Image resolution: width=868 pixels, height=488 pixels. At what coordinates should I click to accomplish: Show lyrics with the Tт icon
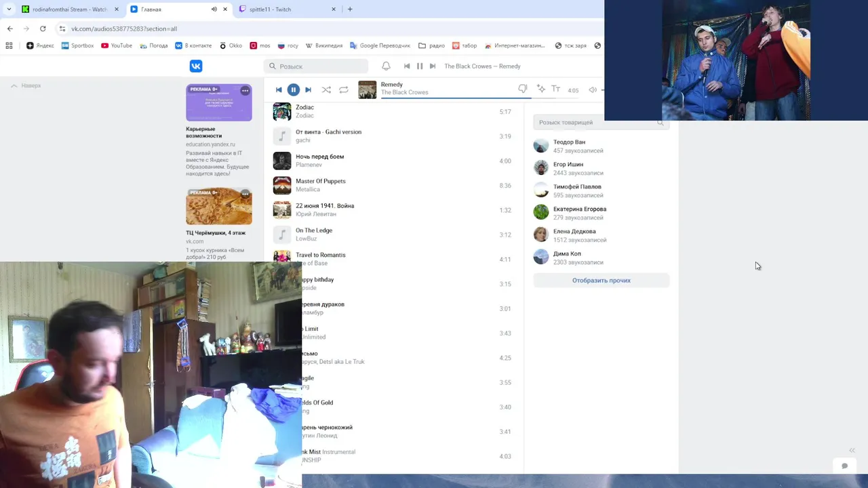coord(555,89)
